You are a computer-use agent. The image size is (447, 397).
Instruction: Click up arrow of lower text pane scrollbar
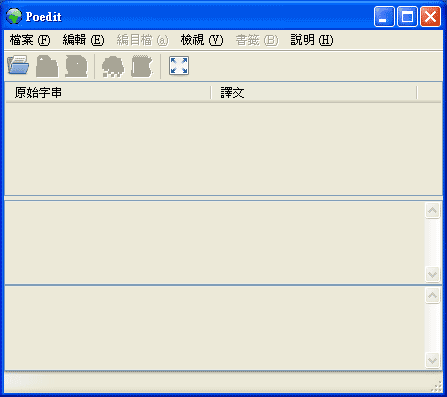point(432,295)
